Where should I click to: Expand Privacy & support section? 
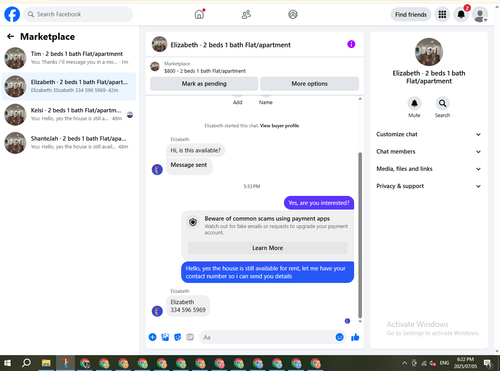coord(429,186)
